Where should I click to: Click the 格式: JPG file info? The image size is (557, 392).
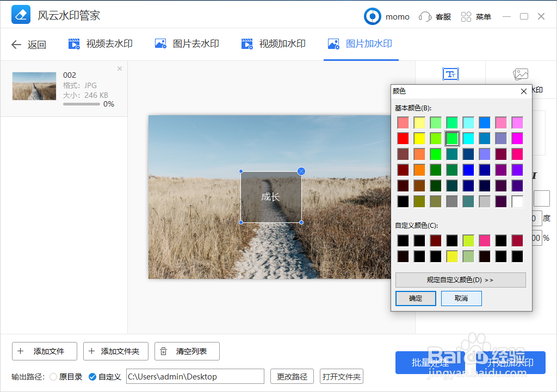(80, 85)
